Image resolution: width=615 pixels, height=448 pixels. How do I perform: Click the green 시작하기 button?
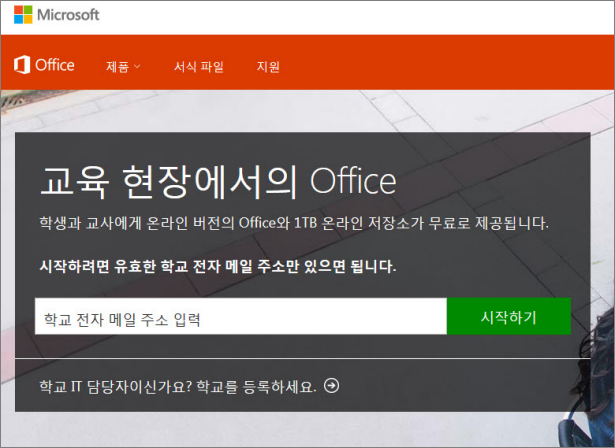coord(509,316)
